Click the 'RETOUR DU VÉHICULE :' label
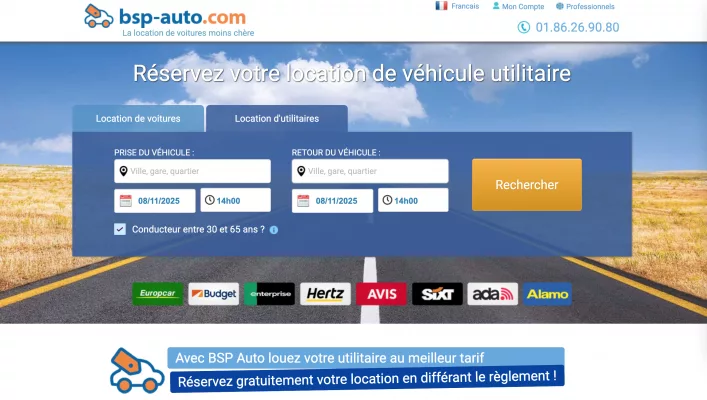 [336, 152]
